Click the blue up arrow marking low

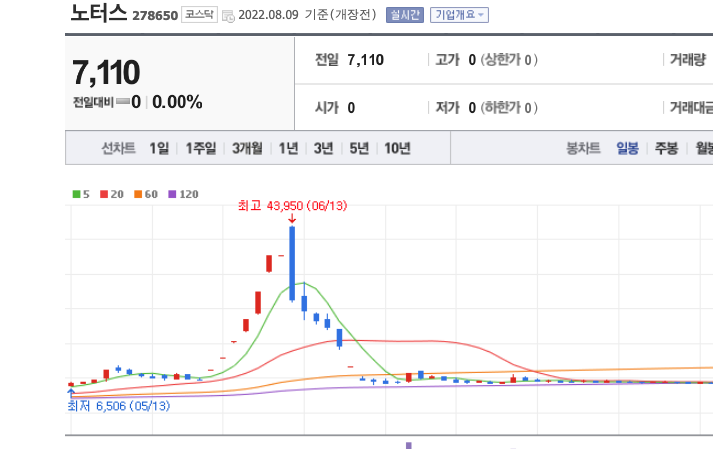coord(71,393)
